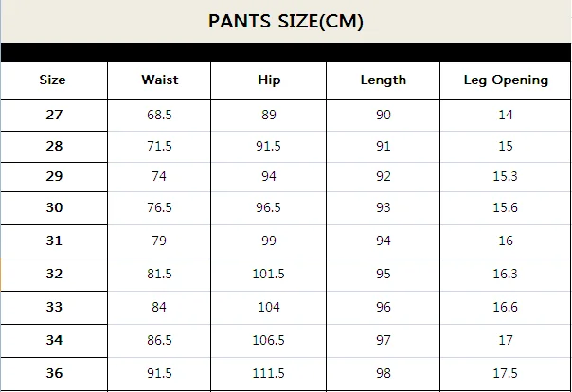Select leg opening value 17.5
This screenshot has width=572, height=392.
(x=506, y=373)
